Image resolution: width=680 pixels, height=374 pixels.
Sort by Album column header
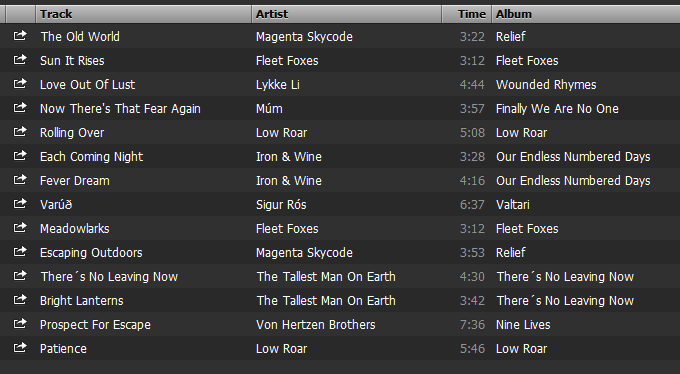(585, 14)
